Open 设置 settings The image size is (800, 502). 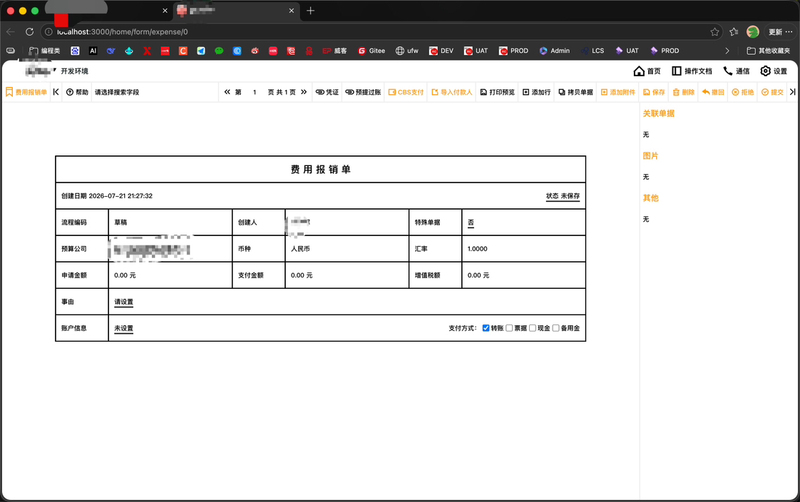(773, 71)
